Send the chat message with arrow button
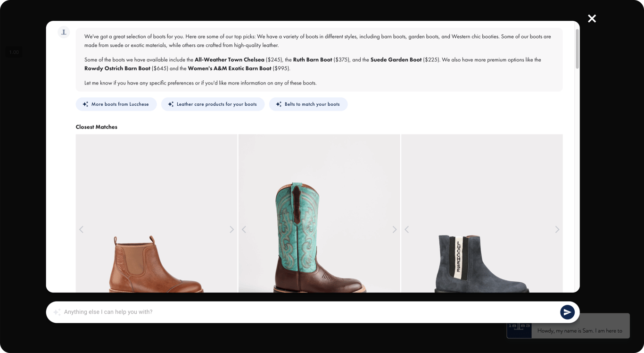Screen dimensions: 644x353 (x=567, y=312)
